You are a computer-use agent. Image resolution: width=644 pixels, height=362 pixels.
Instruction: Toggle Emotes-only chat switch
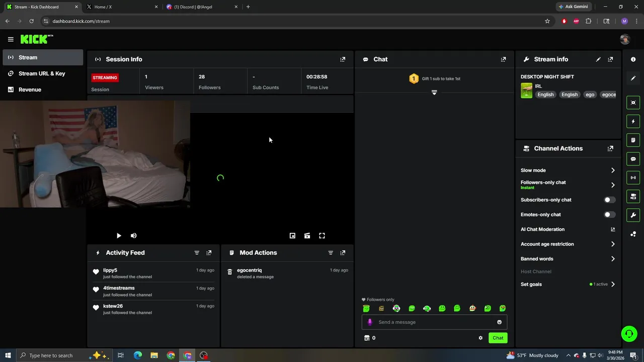point(609,215)
